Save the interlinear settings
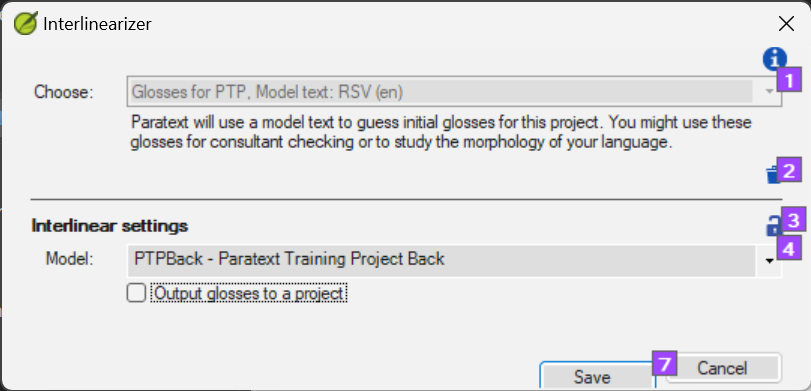The image size is (811, 391). (x=592, y=377)
